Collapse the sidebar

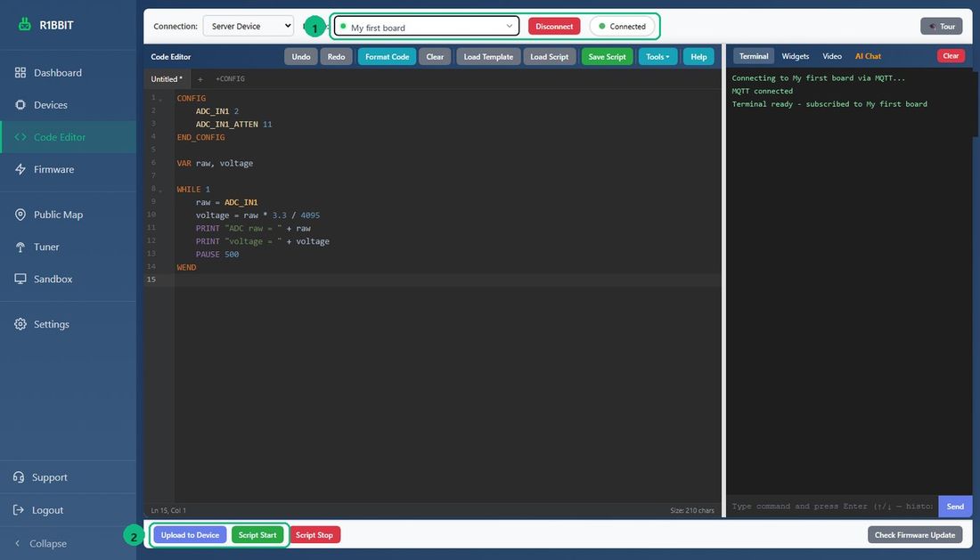(x=68, y=543)
